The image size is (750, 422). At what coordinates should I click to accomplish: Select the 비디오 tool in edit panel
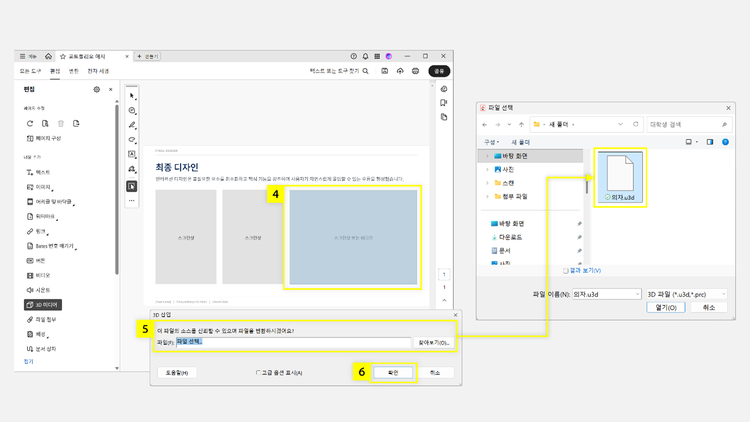pyautogui.click(x=38, y=276)
